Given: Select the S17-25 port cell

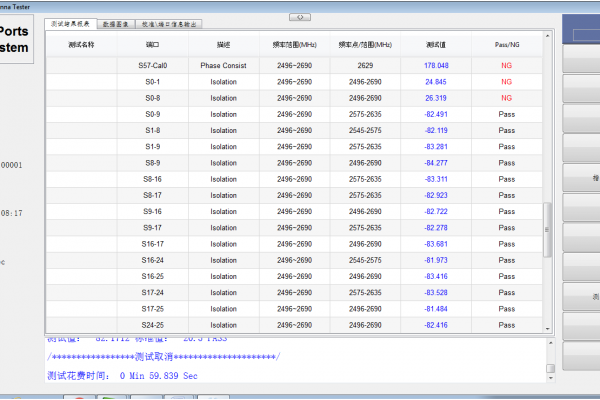Looking at the screenshot, I should [x=153, y=309].
